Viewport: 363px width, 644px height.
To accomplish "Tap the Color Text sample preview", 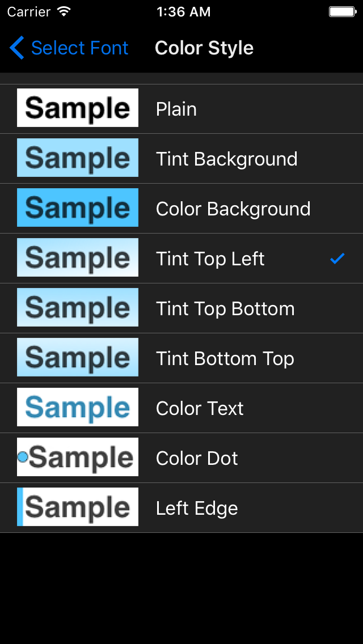I will [x=78, y=407].
